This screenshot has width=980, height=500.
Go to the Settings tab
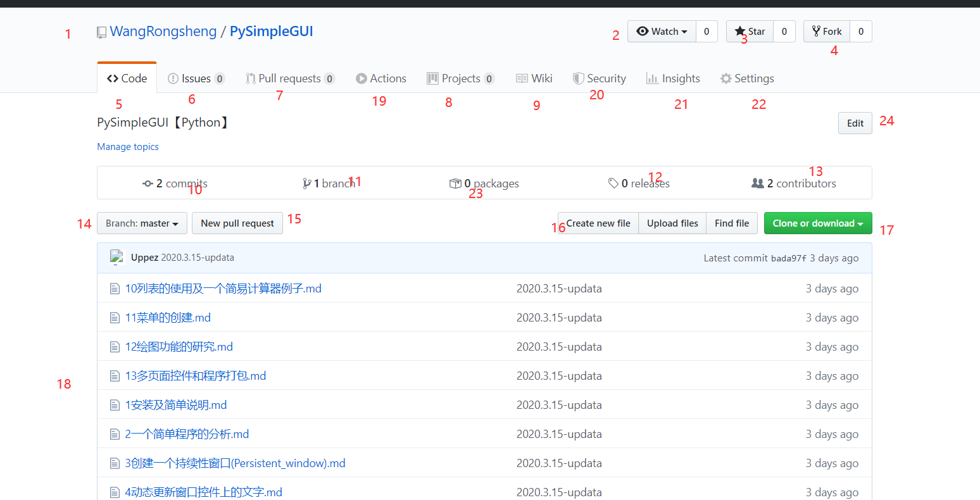tap(747, 78)
